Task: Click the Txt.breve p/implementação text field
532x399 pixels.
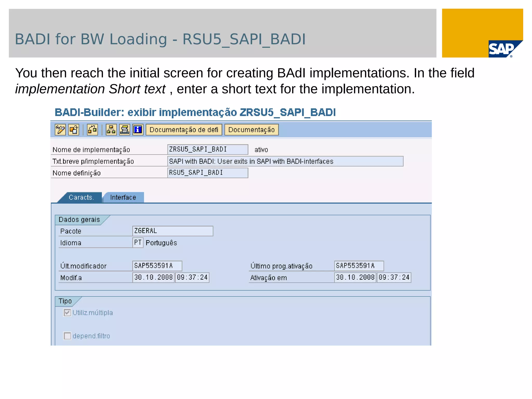Action: (285, 161)
